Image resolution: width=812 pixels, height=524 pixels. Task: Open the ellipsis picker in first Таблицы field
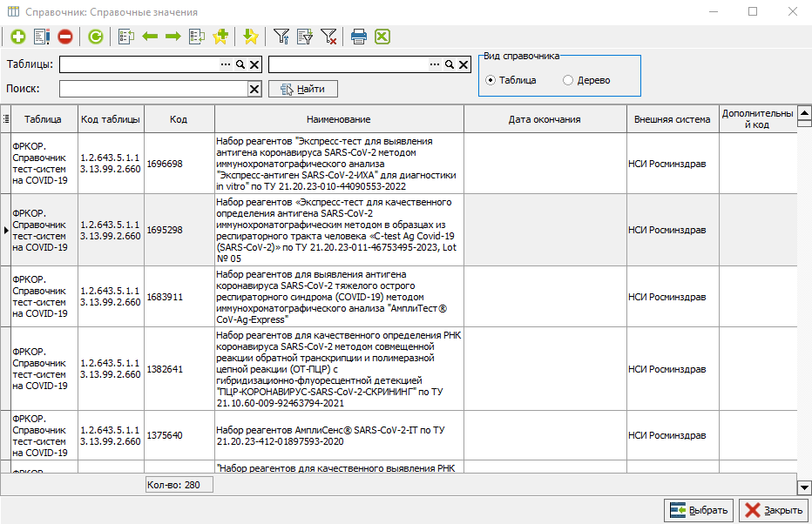pyautogui.click(x=226, y=64)
